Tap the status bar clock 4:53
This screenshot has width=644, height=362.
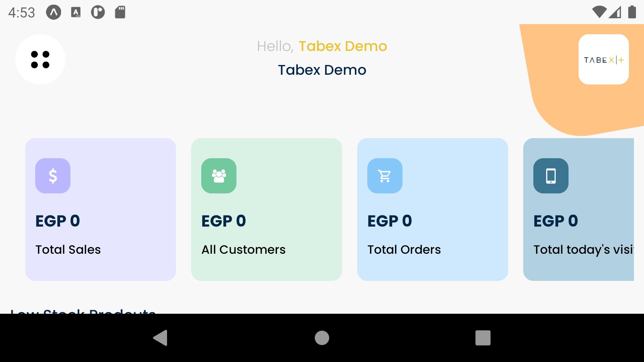(21, 13)
